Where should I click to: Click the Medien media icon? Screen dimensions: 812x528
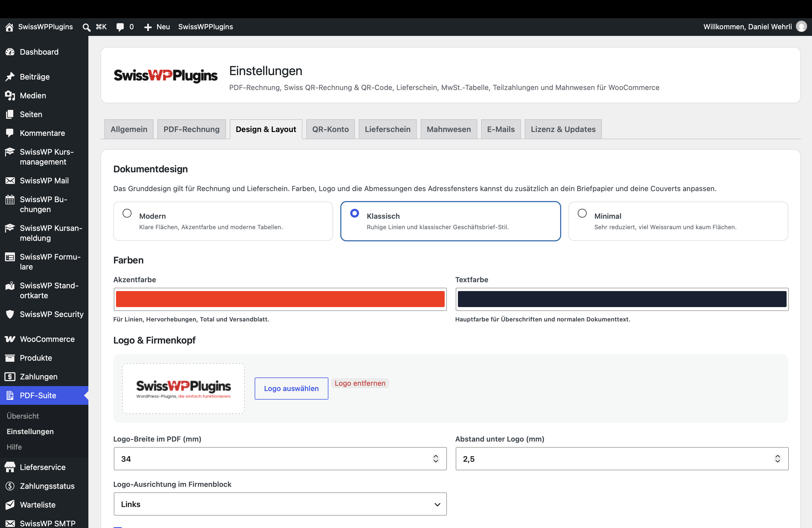click(10, 96)
